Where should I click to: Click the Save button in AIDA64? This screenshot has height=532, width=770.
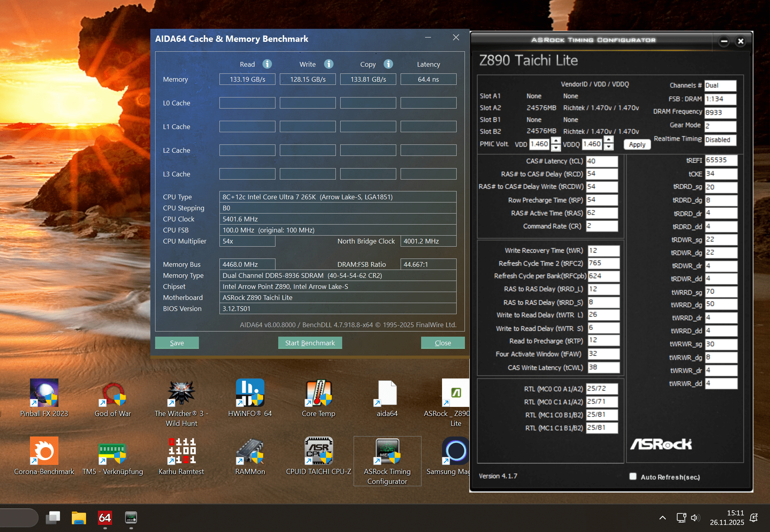point(177,343)
